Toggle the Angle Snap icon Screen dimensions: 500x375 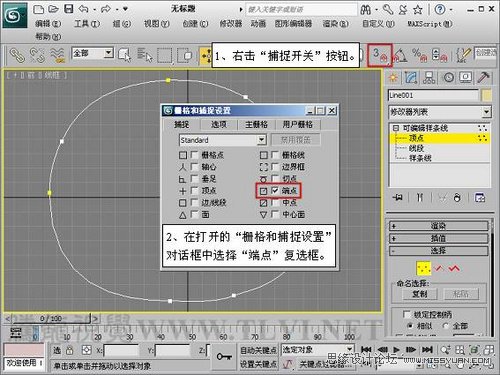coord(400,55)
